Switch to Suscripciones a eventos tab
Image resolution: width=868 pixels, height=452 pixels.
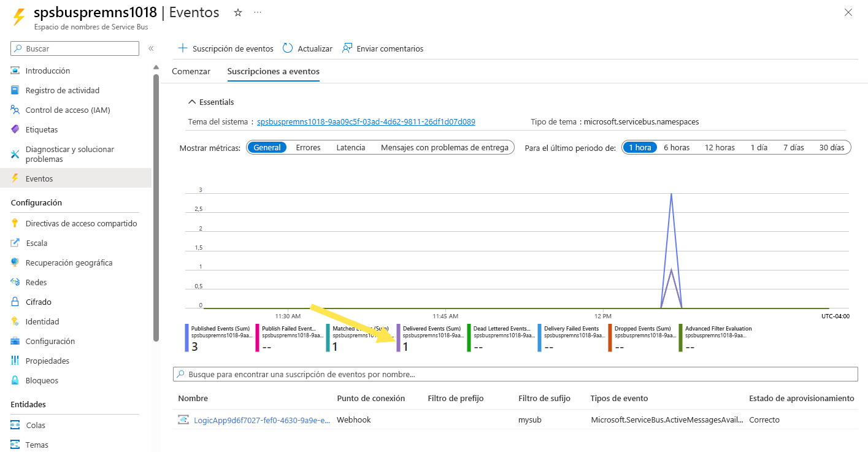pos(273,71)
